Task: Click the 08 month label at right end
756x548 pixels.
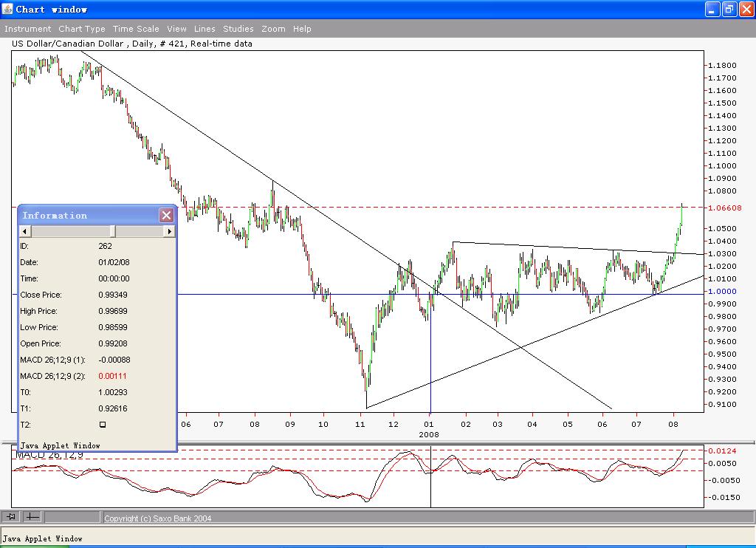Action: coord(673,425)
